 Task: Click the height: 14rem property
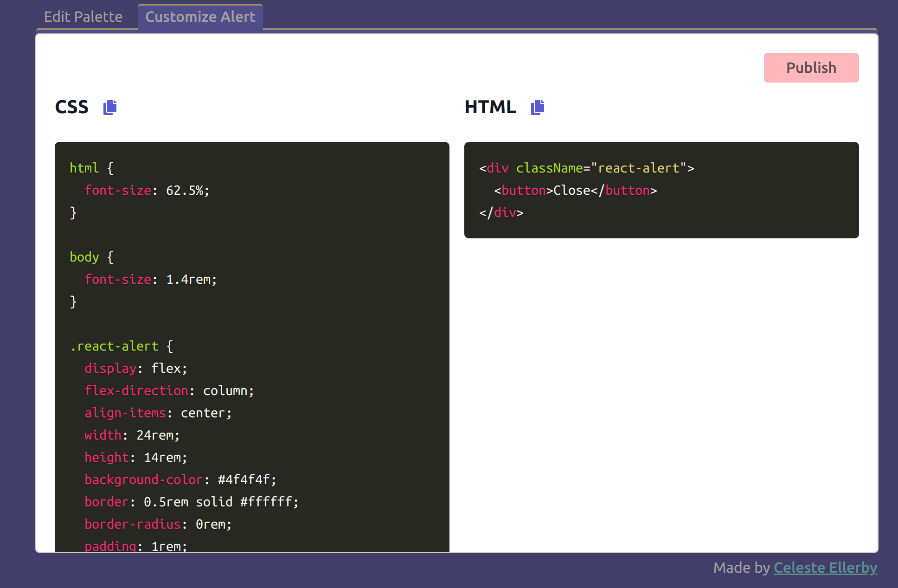point(135,457)
